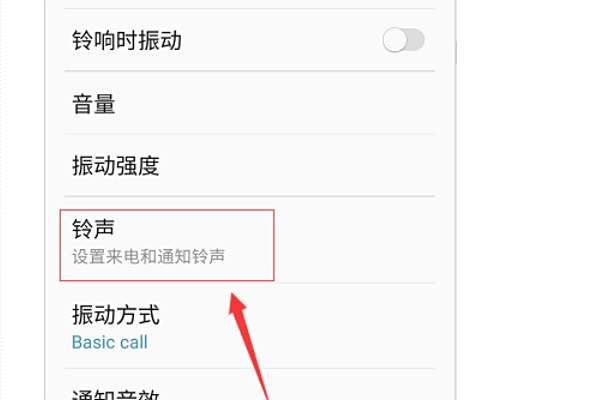Tap the character 声 in the 铃声 heading
The height and width of the screenshot is (400, 600).
[x=104, y=229]
